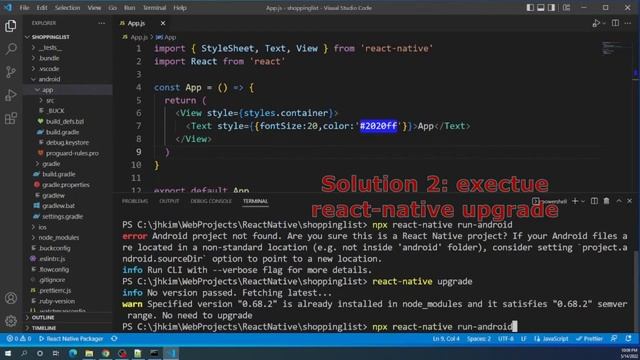Screen dimensions: 640x360
Task: Click the Ln 9, Col 4 cursor position
Action: 446,339
